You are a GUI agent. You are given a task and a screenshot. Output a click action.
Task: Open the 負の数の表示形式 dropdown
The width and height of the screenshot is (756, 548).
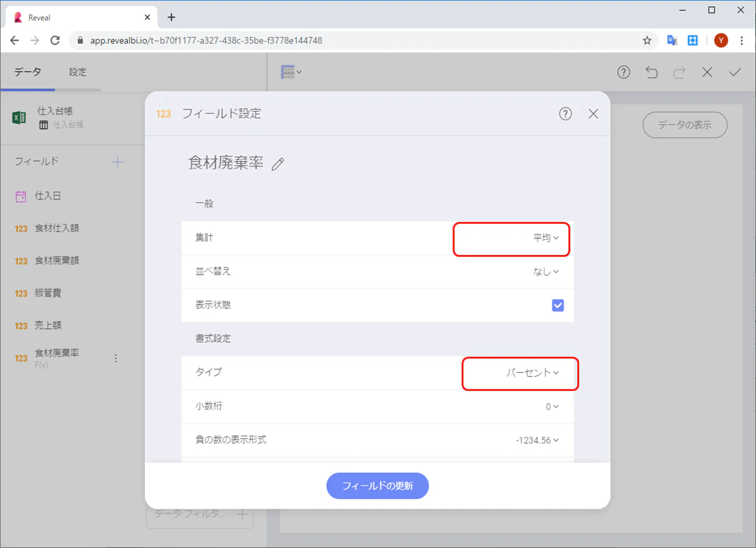point(537,440)
